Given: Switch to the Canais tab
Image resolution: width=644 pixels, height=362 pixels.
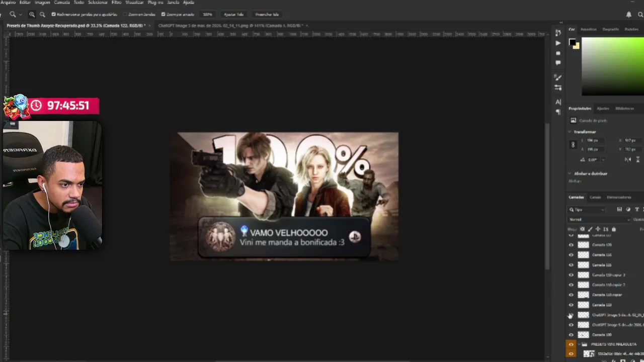Looking at the screenshot, I should (595, 197).
